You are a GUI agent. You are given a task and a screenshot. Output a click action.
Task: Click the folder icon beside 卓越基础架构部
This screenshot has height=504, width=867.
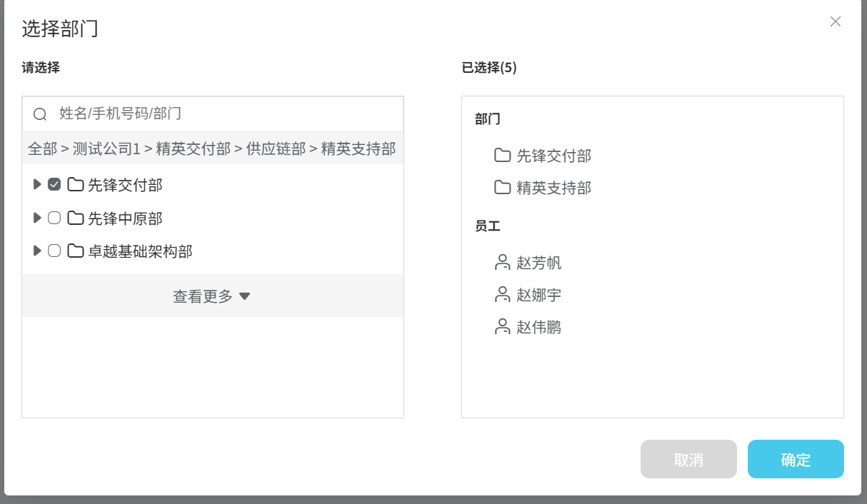coord(75,251)
